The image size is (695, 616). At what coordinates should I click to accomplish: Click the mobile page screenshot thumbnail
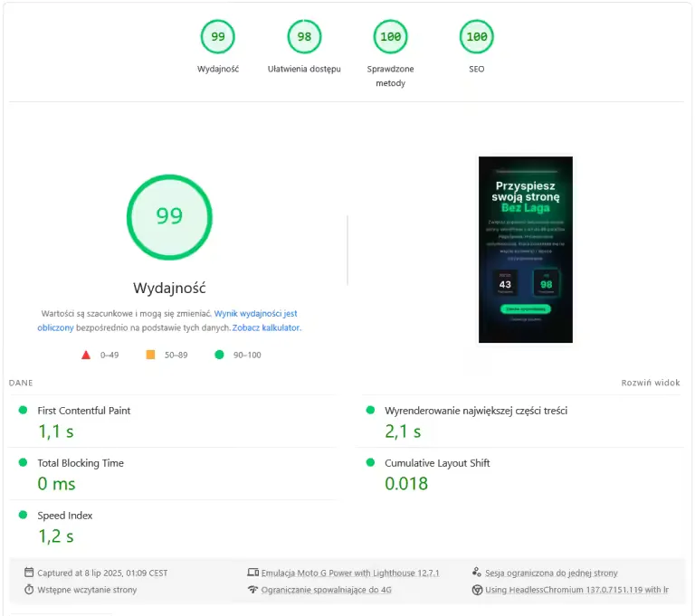[525, 250]
